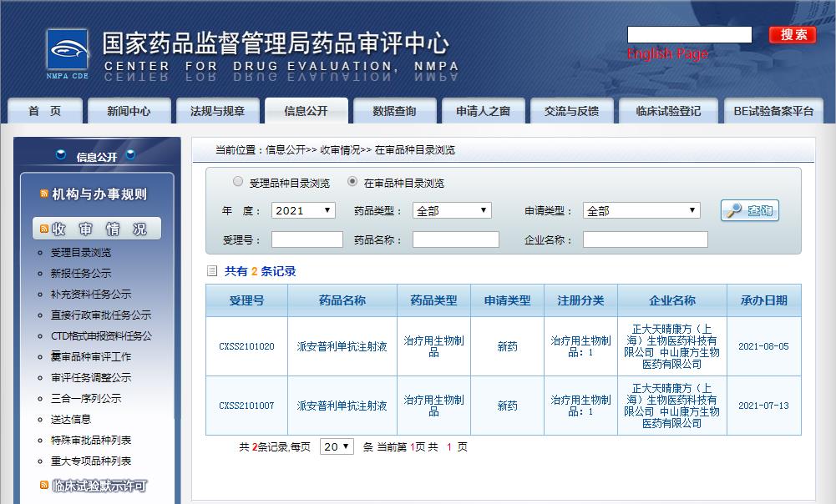Click blue globe icon right of 信息公开 sidebar title
This screenshot has height=504, width=836.
[x=130, y=155]
